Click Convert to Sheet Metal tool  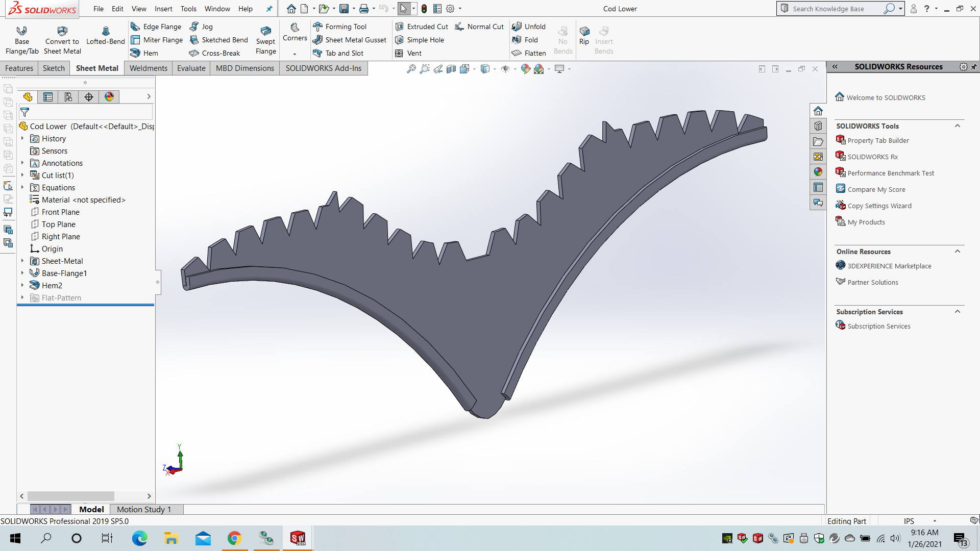tap(62, 40)
